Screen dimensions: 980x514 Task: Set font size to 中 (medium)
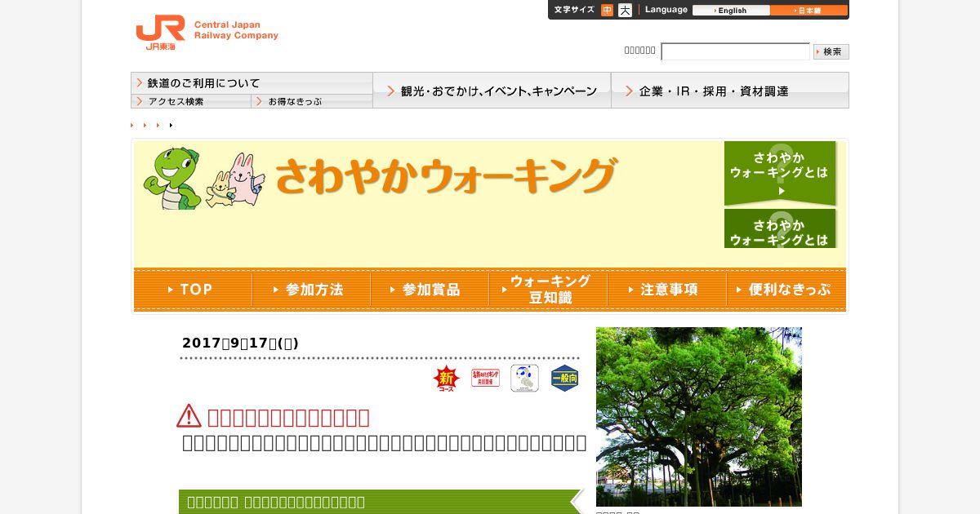click(x=607, y=11)
